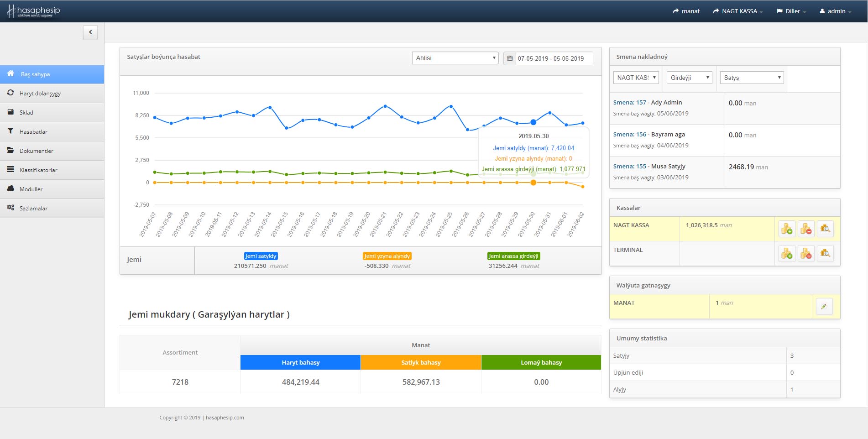Open Smena: 155 link

[629, 166]
